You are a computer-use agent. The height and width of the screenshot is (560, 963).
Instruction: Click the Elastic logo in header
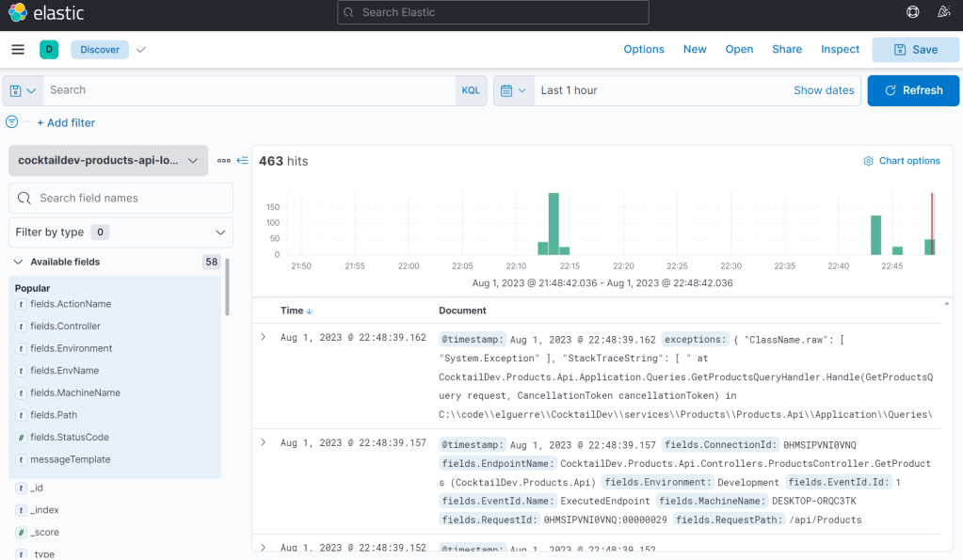pyautogui.click(x=45, y=13)
